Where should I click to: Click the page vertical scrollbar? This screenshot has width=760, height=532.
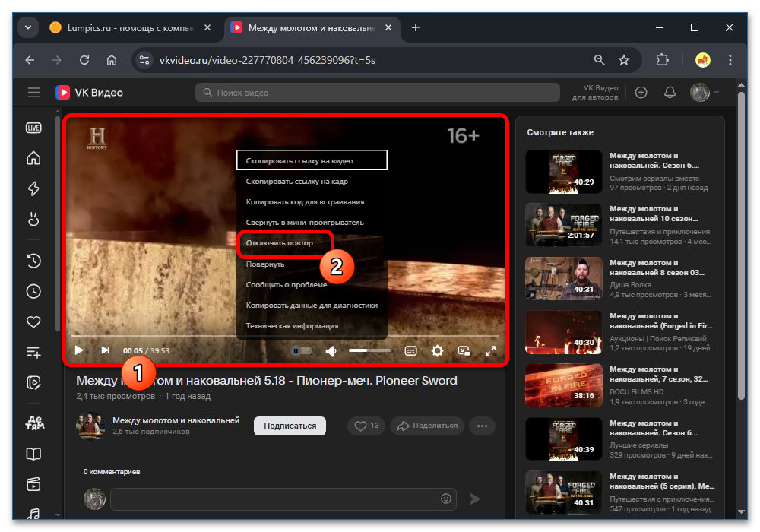tap(741, 245)
